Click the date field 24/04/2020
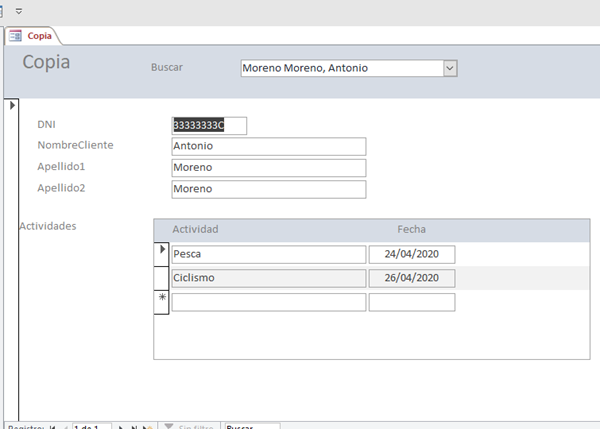The height and width of the screenshot is (429, 600). [x=411, y=254]
